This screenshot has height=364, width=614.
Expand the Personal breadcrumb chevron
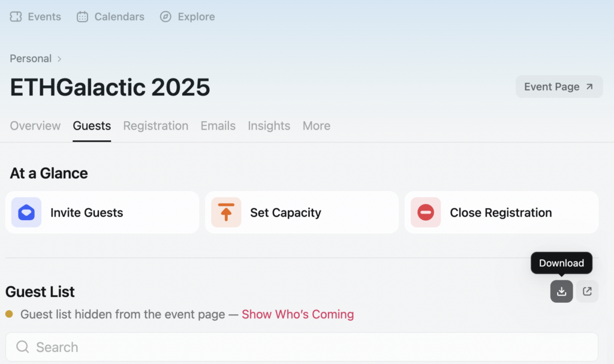pos(59,59)
